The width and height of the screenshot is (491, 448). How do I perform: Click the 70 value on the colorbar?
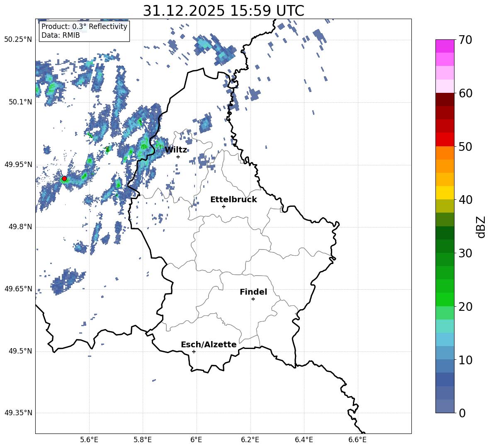click(x=465, y=40)
